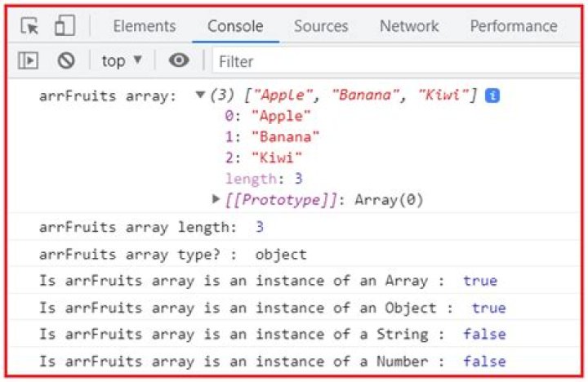Click the length: 3 property row
Image resolution: width=588 pixels, height=382 pixels.
point(264,179)
